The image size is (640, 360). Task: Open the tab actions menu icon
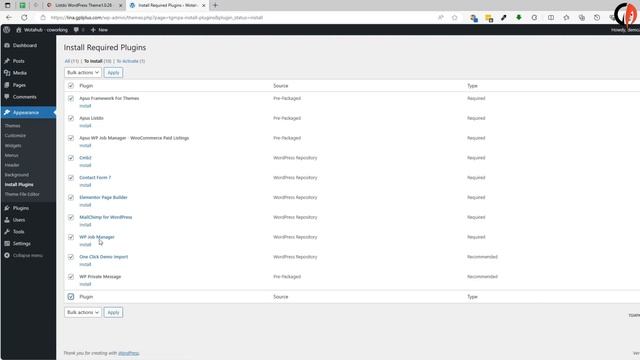7,5
